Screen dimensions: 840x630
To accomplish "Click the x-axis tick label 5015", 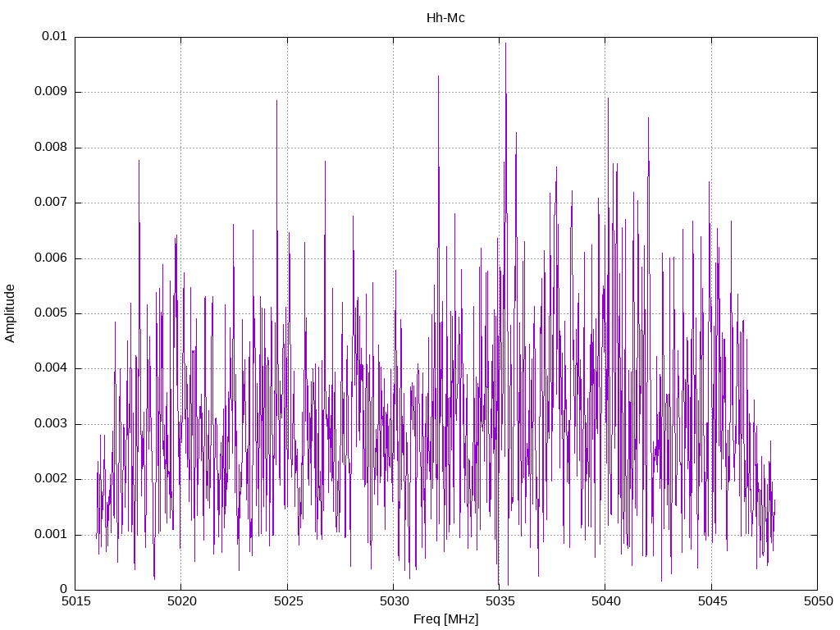I will click(x=76, y=601).
